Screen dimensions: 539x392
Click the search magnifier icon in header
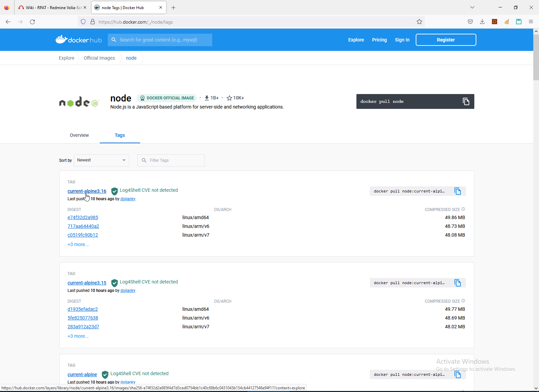[x=114, y=40]
